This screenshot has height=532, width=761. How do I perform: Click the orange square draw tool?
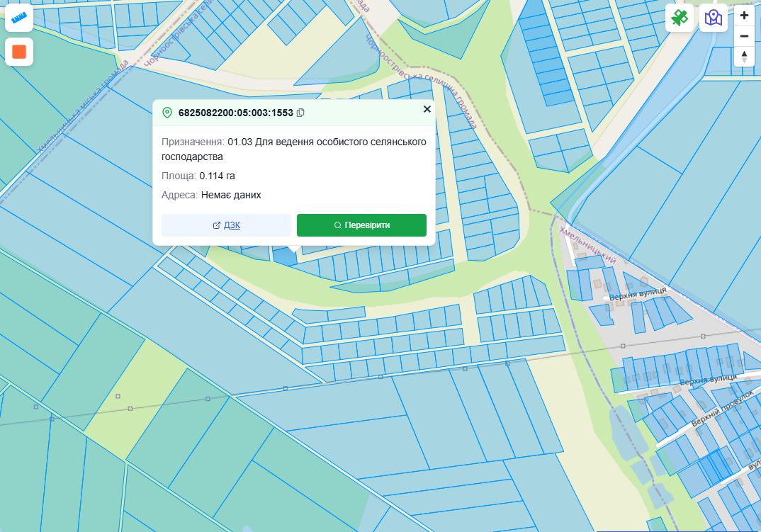[x=19, y=52]
